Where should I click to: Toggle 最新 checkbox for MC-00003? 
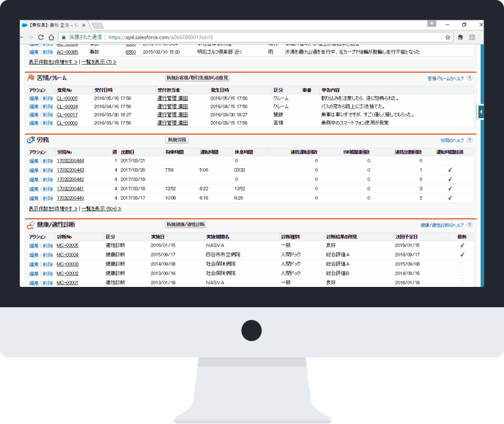(462, 264)
